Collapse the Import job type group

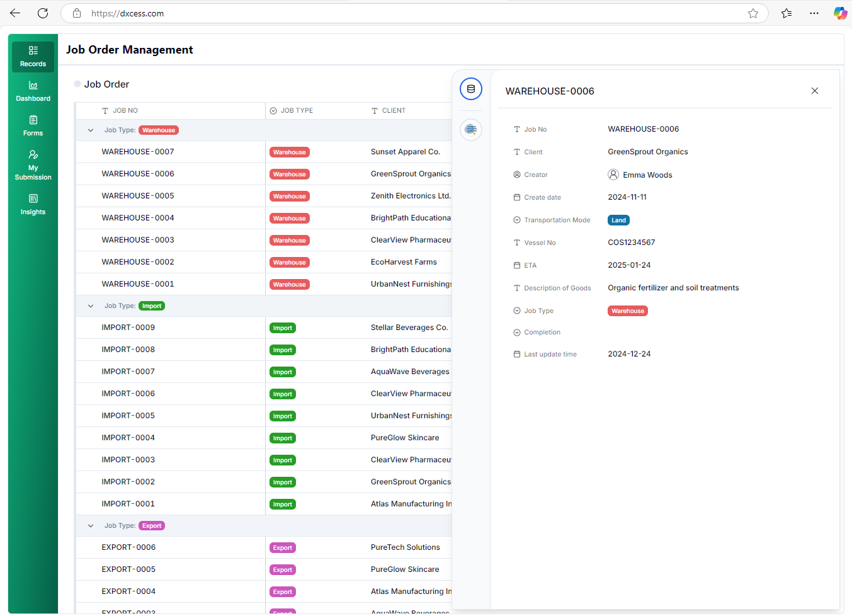coord(91,306)
